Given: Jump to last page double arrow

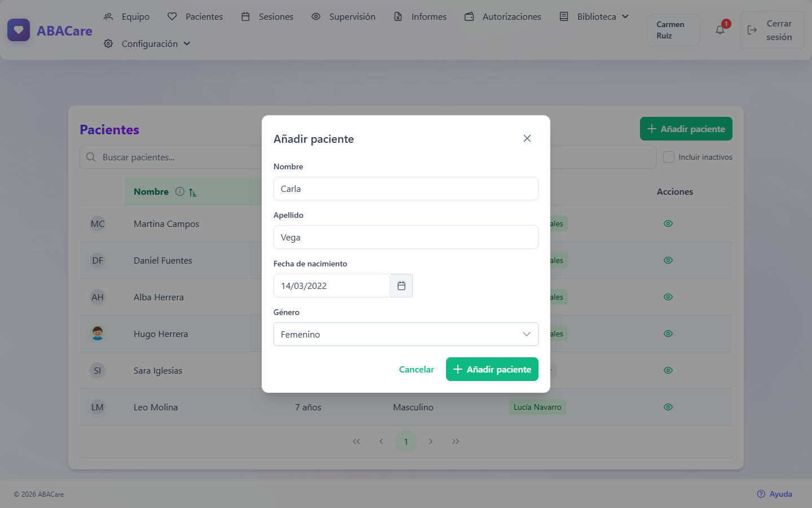Looking at the screenshot, I should 456,441.
